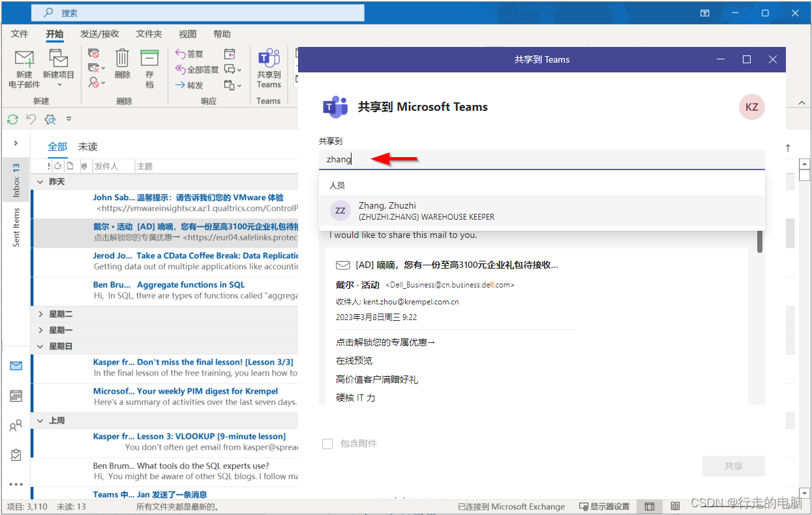Tick the Include attachments (包含附件) checkbox

(x=327, y=444)
